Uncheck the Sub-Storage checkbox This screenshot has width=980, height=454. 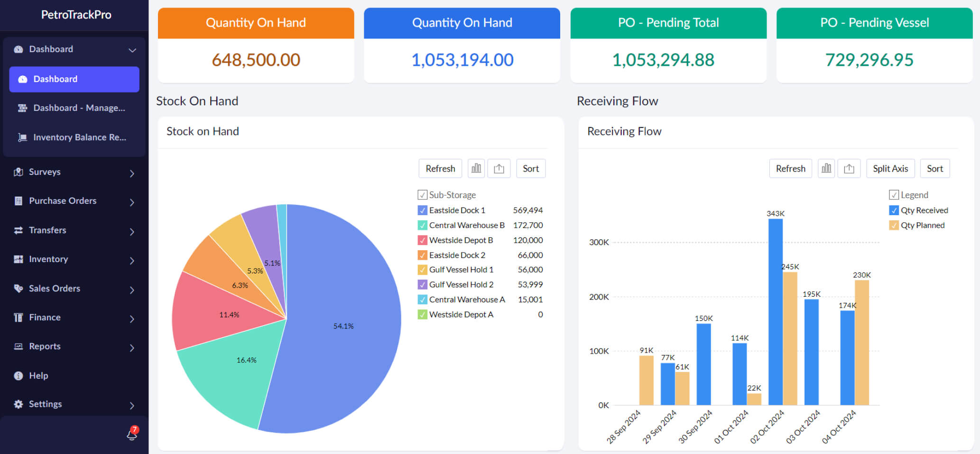click(422, 194)
